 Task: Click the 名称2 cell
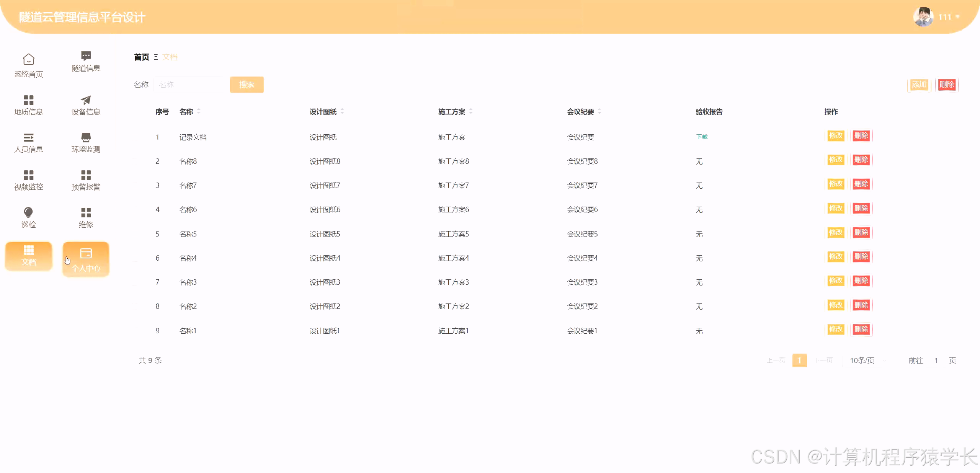[188, 306]
